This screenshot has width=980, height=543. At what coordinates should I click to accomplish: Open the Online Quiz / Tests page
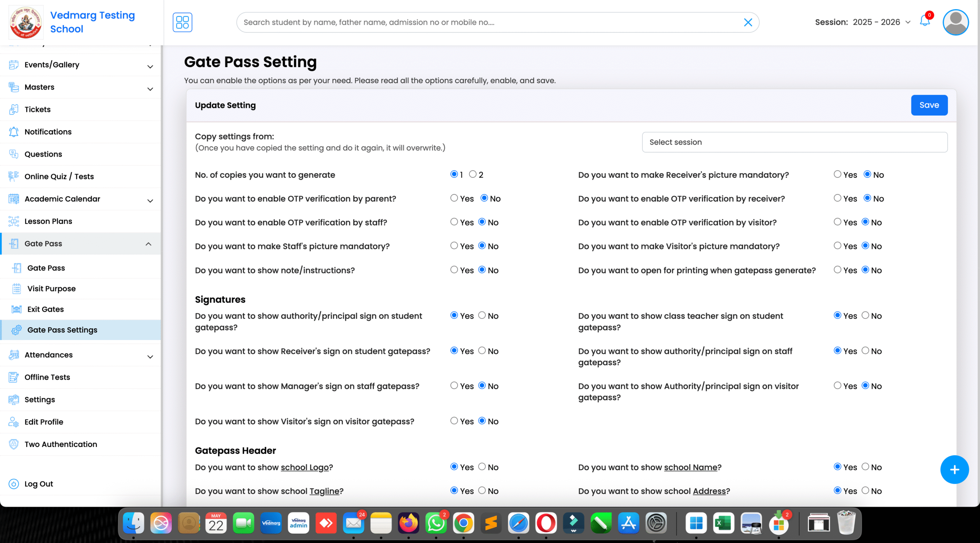click(59, 176)
